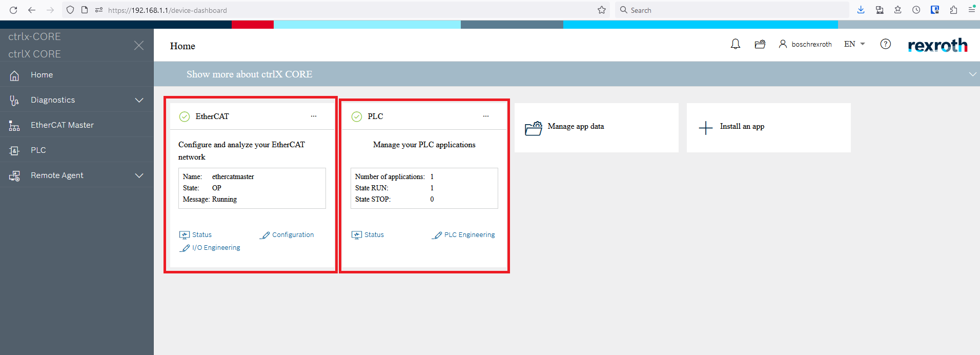The height and width of the screenshot is (355, 980).
Task: Expand the Show more about ctrlX CORE banner
Action: pyautogui.click(x=972, y=74)
